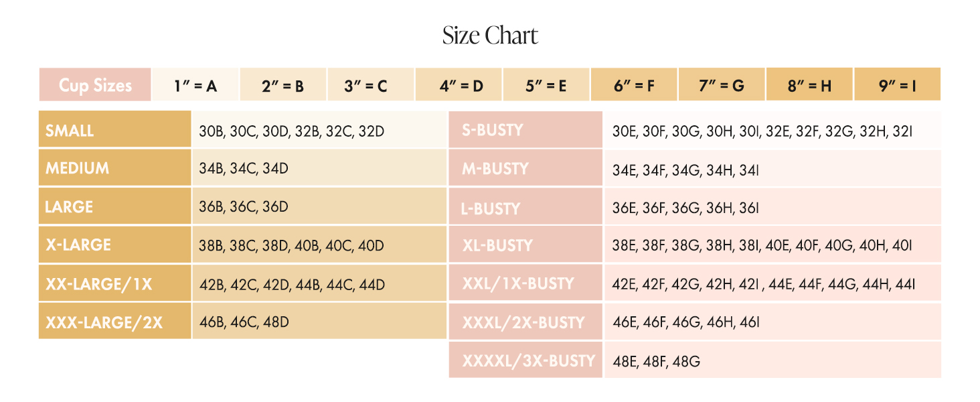Select the Cup Sizes header cell
980x402 pixels.
coord(95,85)
